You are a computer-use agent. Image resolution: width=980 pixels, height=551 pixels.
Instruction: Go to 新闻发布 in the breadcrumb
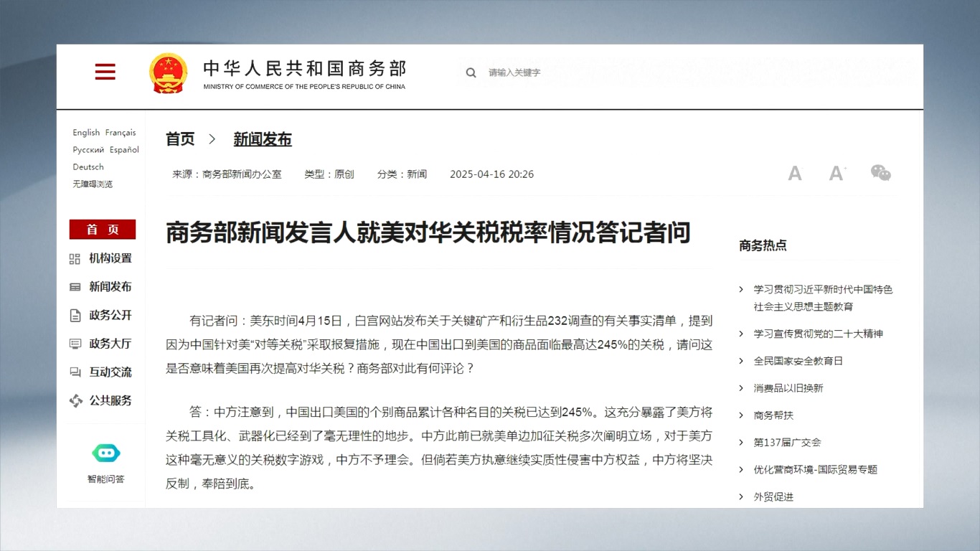(x=263, y=139)
